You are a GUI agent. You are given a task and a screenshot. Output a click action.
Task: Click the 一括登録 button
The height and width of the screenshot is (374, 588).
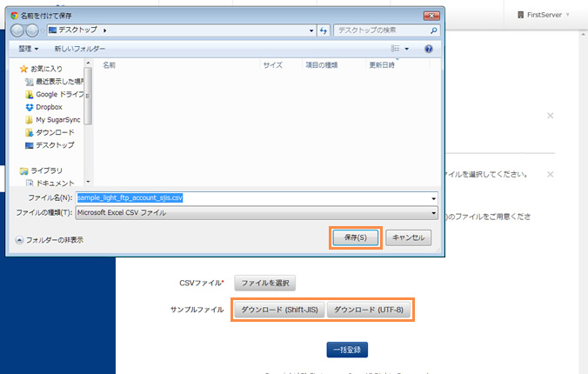[347, 350]
